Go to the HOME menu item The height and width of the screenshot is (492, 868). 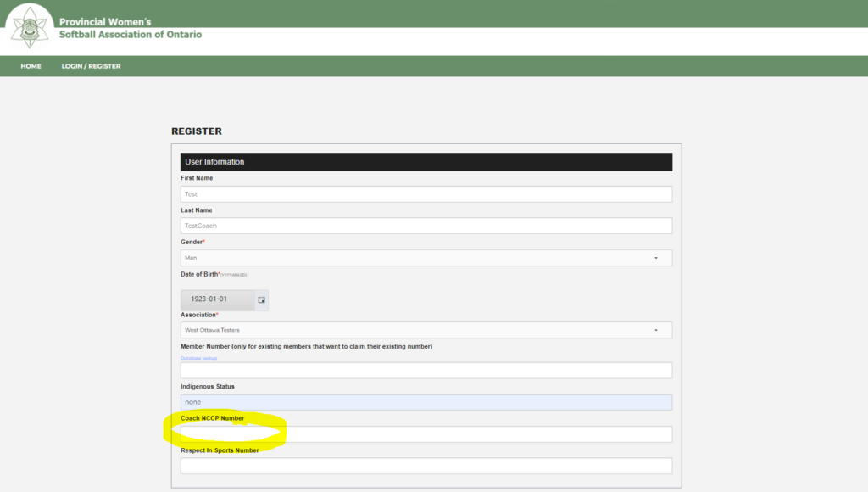tap(31, 66)
